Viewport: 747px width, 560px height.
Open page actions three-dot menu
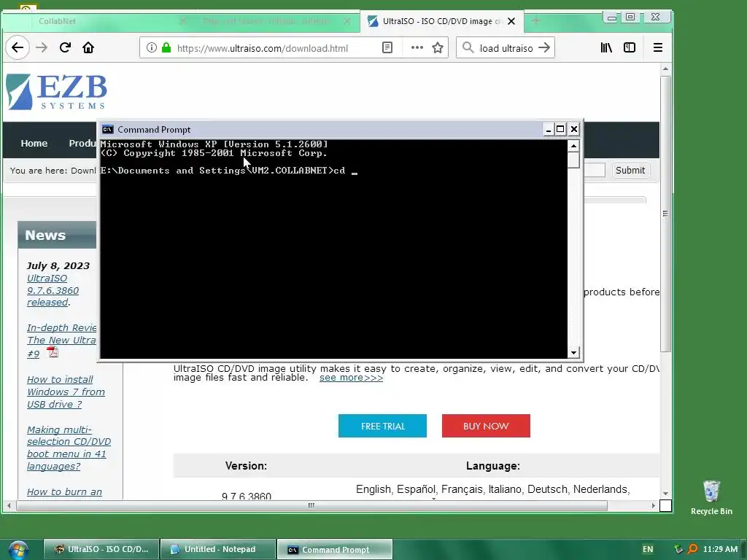click(x=417, y=47)
